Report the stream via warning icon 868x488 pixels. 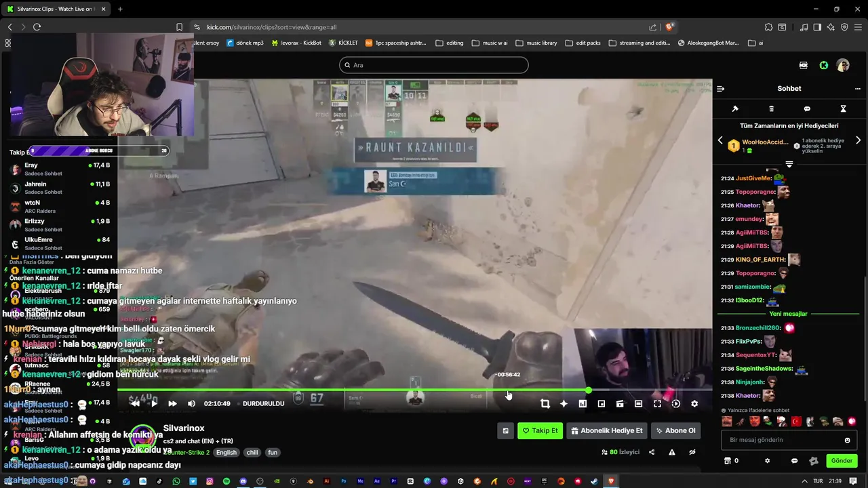pos(672,452)
